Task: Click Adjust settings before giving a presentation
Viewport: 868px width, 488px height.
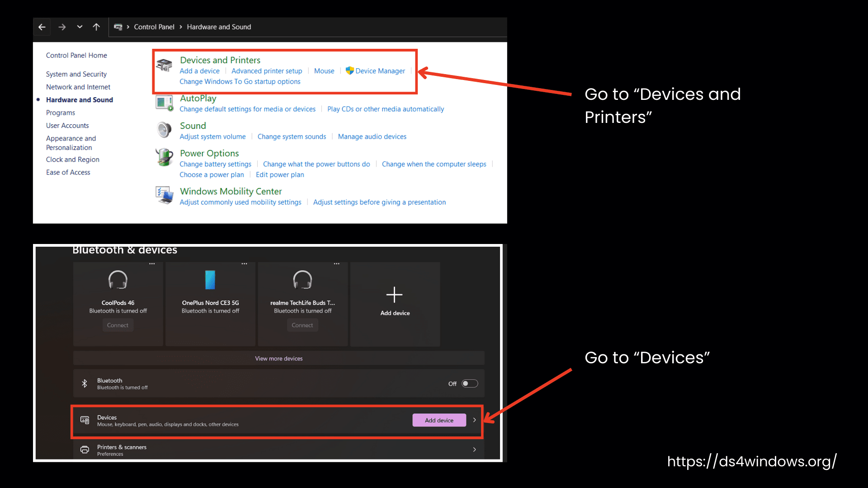Action: [x=379, y=202]
